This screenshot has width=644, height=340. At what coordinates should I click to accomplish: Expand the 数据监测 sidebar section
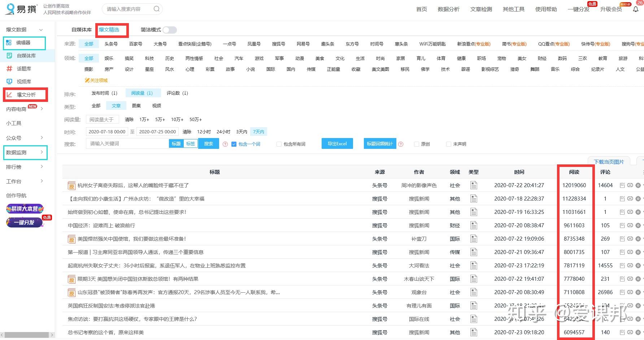pyautogui.click(x=42, y=152)
